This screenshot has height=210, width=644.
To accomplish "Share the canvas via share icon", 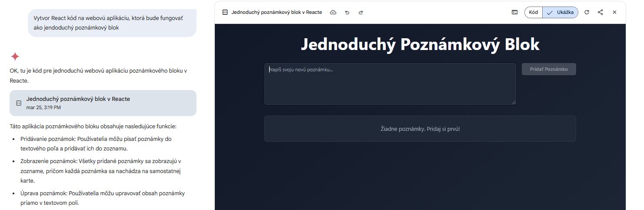I will click(601, 13).
